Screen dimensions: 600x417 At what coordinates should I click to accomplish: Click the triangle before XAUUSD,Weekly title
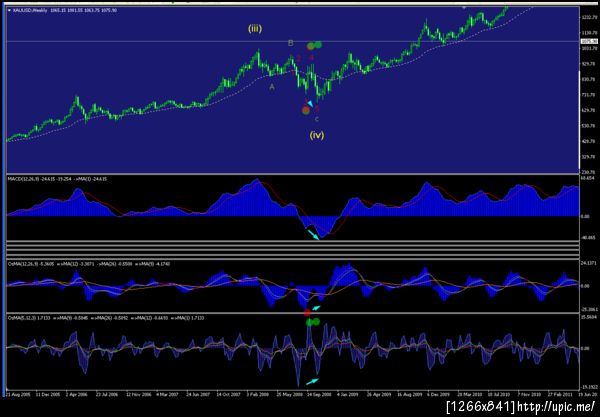click(x=10, y=10)
